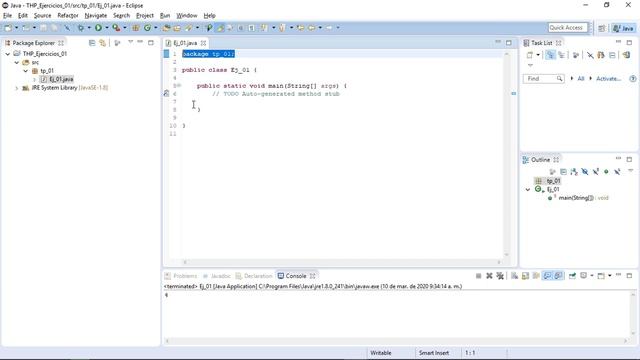The width and height of the screenshot is (640, 360).
Task: Toggle Mark Occurrences highlighter icon
Action: 220,28
